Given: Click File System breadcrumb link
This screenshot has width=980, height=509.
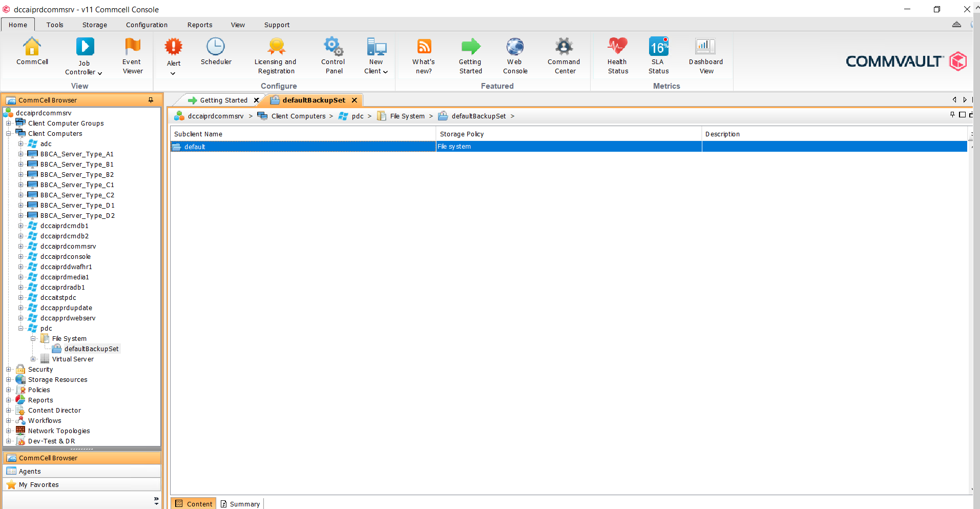Looking at the screenshot, I should pos(407,116).
